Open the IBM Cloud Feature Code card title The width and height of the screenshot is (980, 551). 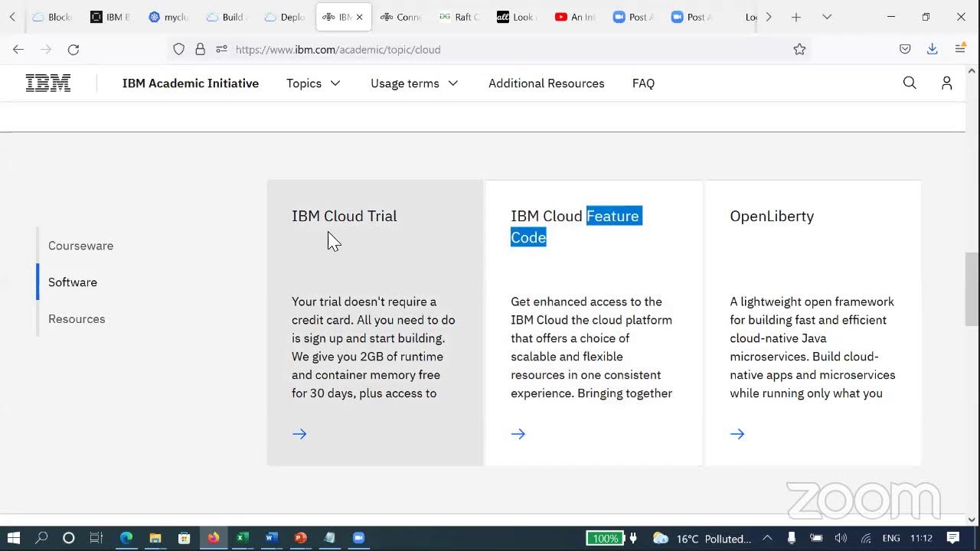click(x=576, y=227)
